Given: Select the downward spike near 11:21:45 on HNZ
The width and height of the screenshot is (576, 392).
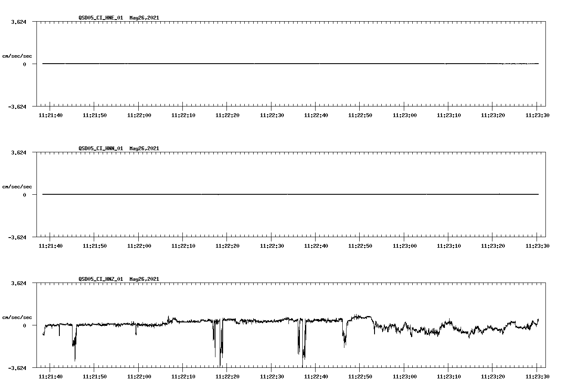Looking at the screenshot, I should [74, 344].
